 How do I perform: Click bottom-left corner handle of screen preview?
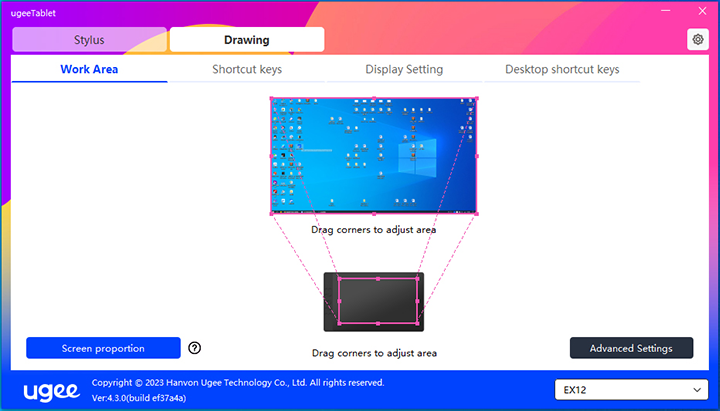(x=271, y=213)
